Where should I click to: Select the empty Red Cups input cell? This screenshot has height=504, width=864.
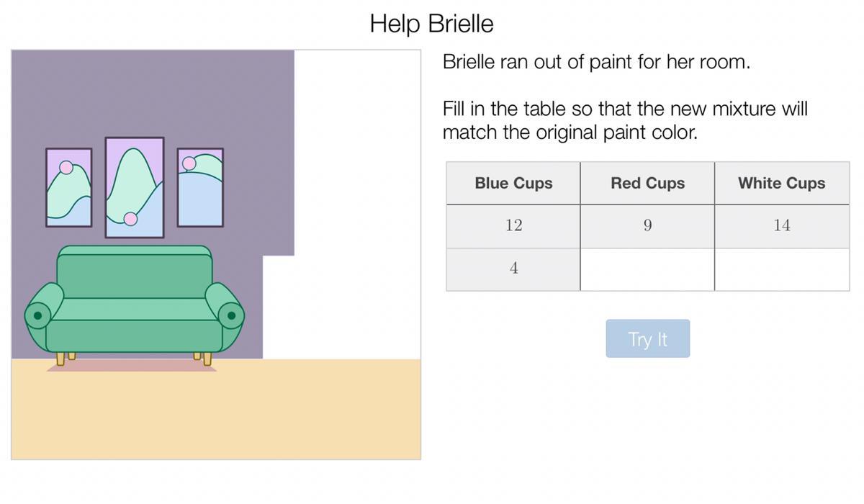click(647, 269)
